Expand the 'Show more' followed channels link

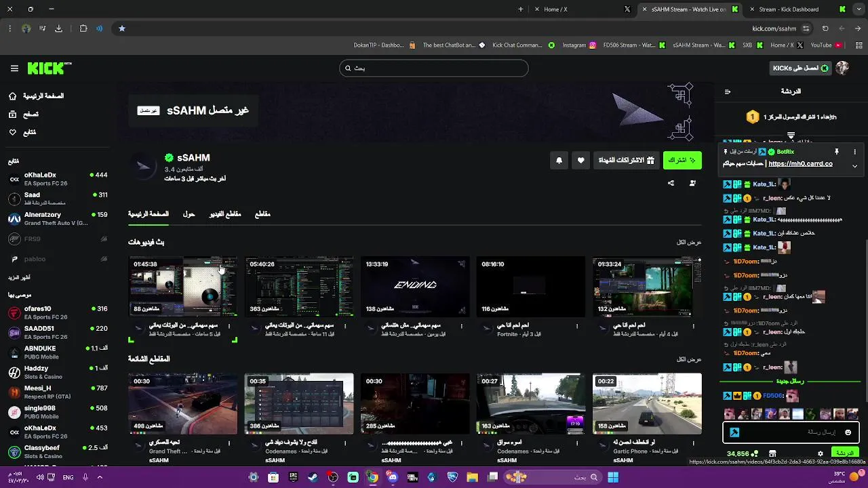[x=19, y=277]
